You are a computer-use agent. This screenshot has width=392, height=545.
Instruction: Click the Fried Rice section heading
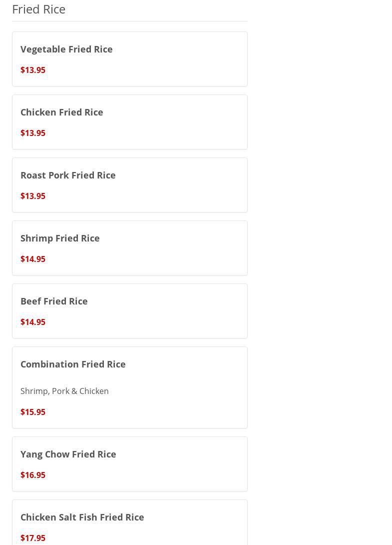point(39,9)
